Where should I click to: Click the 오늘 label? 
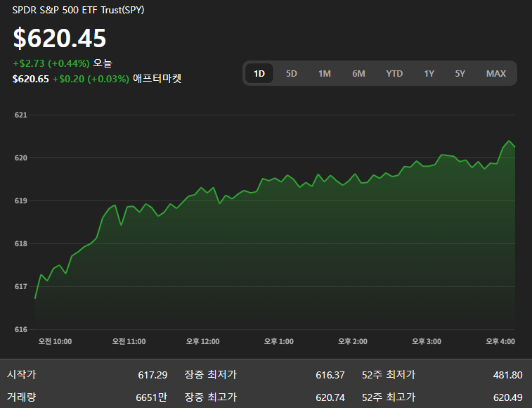tap(103, 63)
